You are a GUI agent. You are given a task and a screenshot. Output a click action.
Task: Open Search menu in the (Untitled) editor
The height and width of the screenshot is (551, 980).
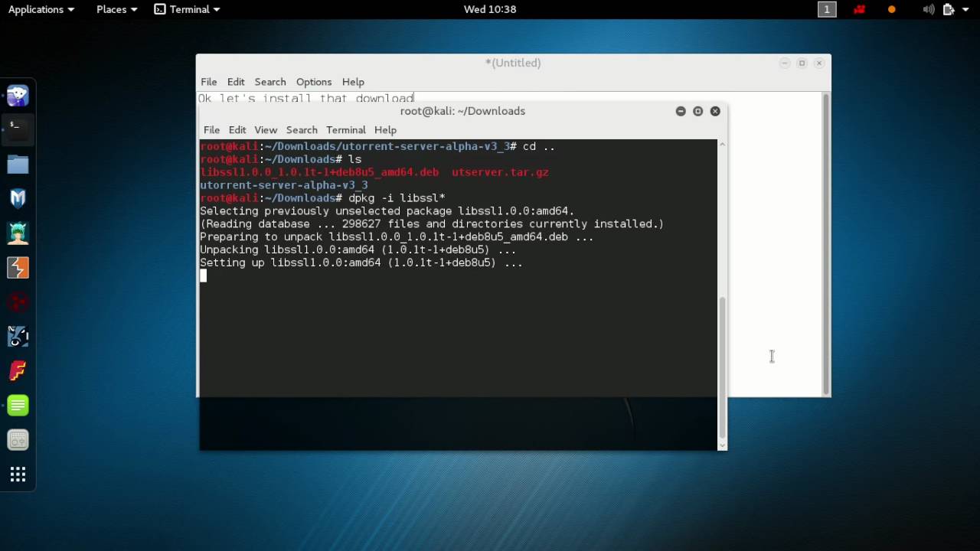pyautogui.click(x=270, y=82)
